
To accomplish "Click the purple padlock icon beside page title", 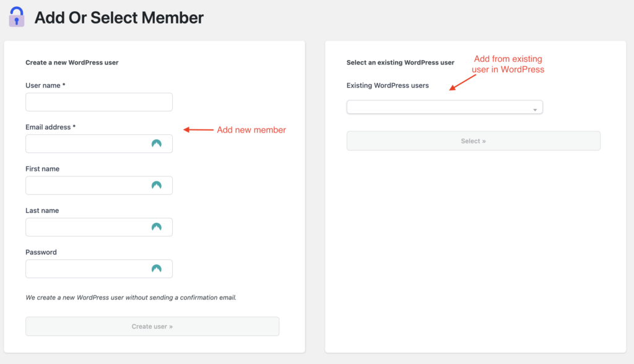I will click(16, 17).
